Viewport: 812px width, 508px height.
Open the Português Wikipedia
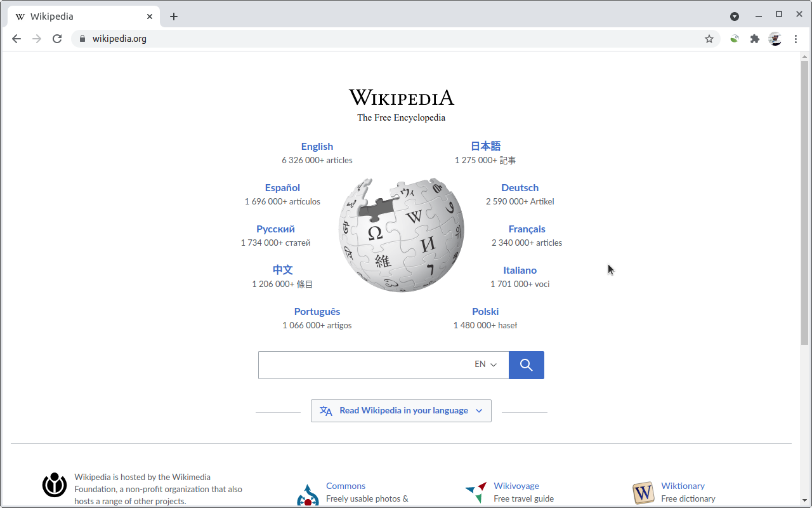click(317, 312)
